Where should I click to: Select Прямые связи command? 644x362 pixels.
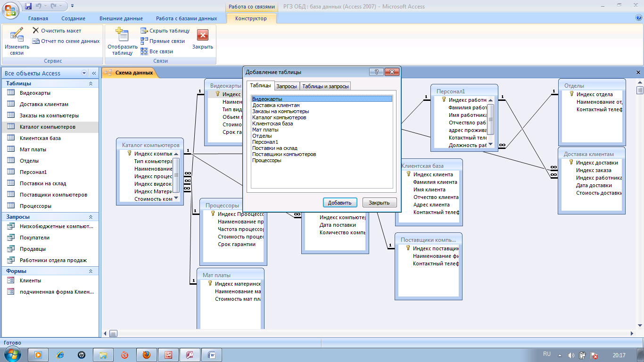coord(163,41)
